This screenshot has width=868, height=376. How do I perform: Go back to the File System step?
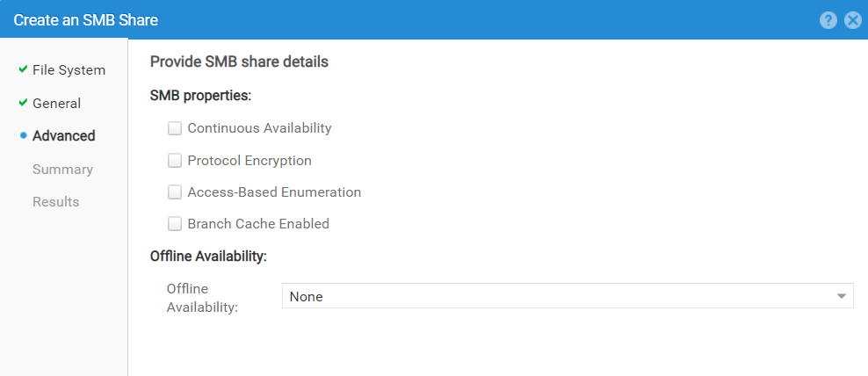pos(69,70)
